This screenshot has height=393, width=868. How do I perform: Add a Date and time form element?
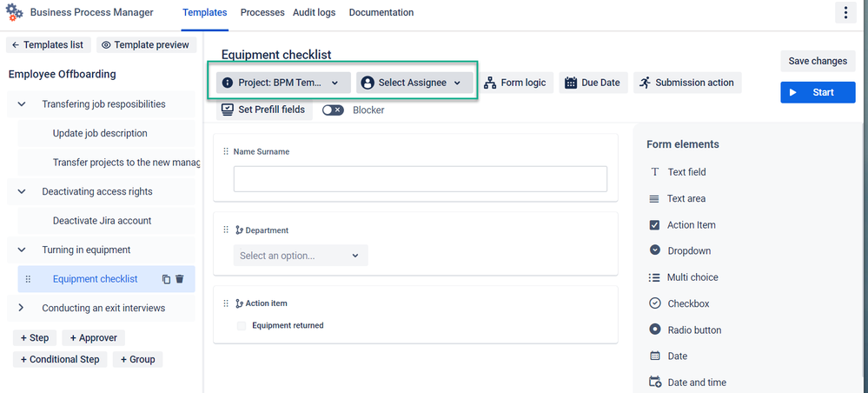tap(687, 383)
